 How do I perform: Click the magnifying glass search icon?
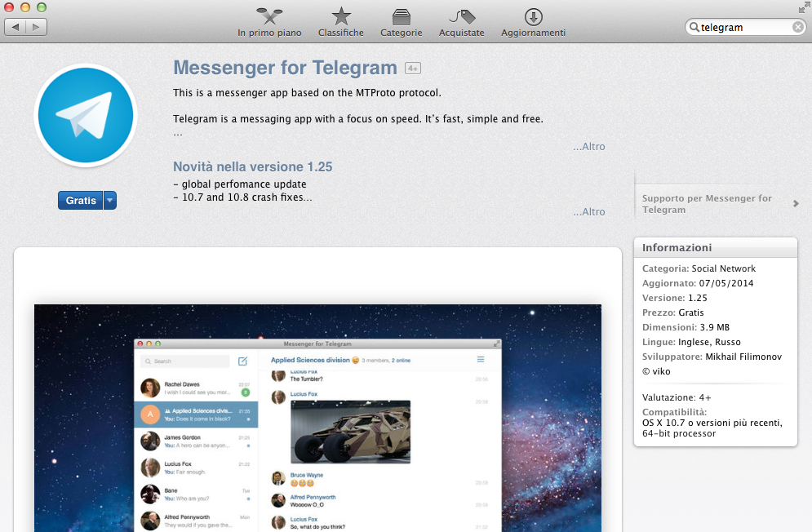point(694,27)
